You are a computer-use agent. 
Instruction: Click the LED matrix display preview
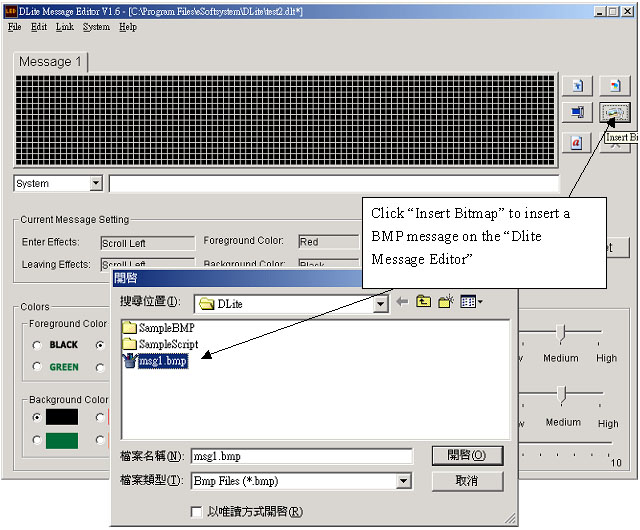click(285, 120)
